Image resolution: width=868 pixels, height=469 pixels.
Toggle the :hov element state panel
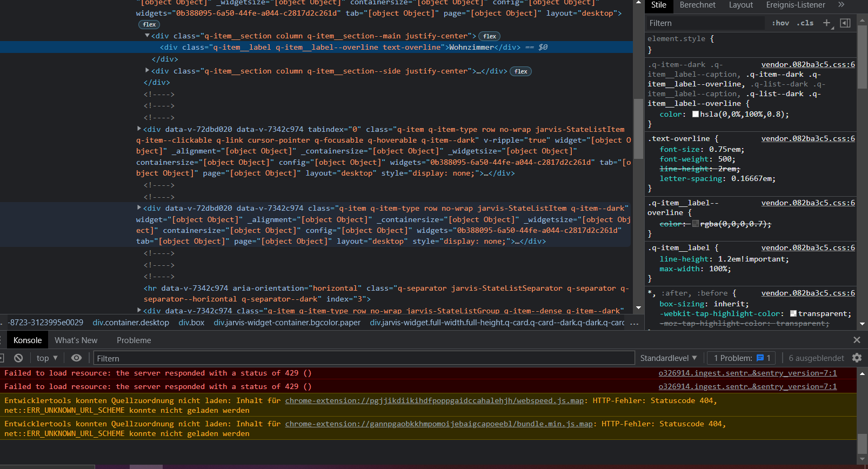[780, 23]
